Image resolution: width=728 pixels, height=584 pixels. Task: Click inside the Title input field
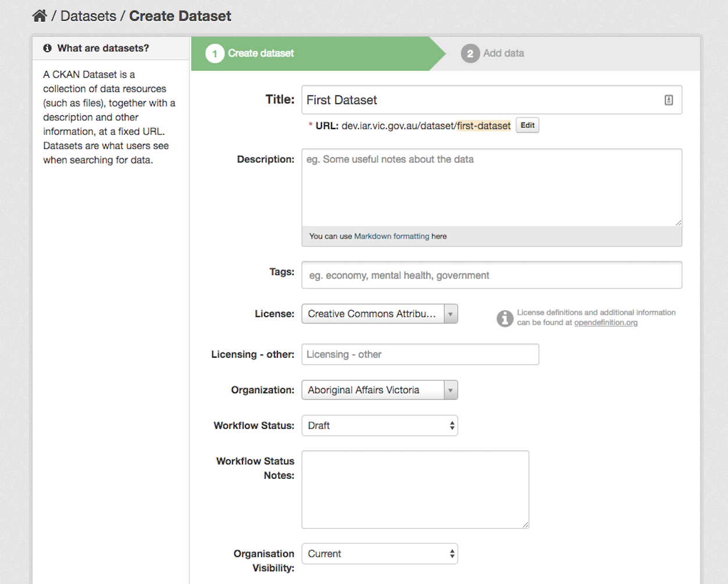(x=465, y=99)
